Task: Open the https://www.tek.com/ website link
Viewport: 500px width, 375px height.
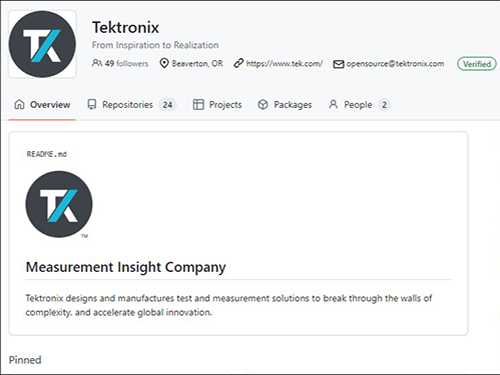Action: point(284,64)
